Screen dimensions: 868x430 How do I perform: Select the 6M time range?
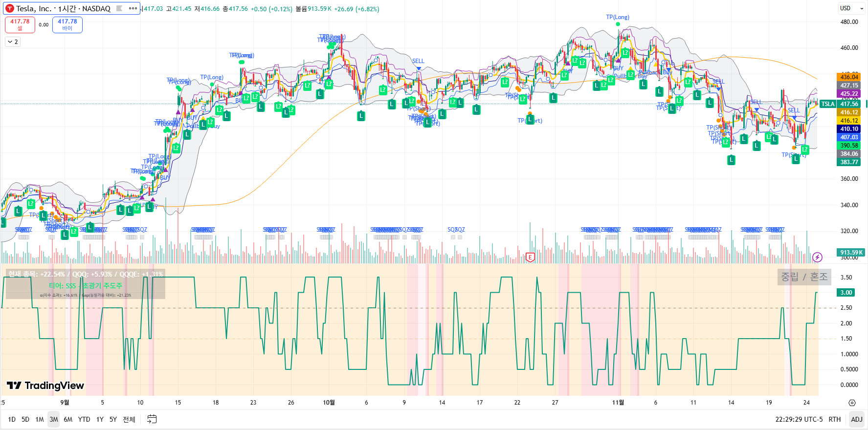[x=68, y=419]
